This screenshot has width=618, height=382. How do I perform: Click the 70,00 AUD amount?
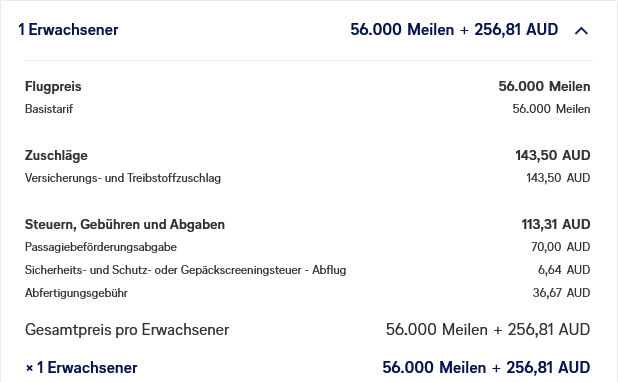560,247
